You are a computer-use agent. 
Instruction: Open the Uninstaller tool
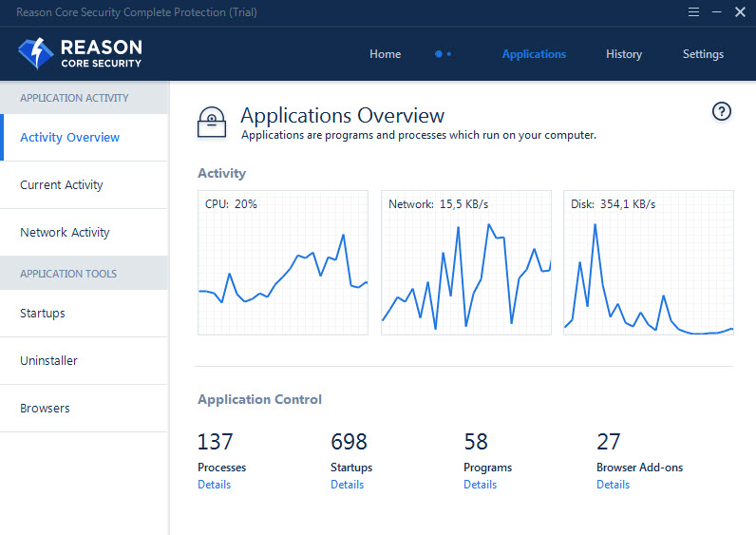49,361
